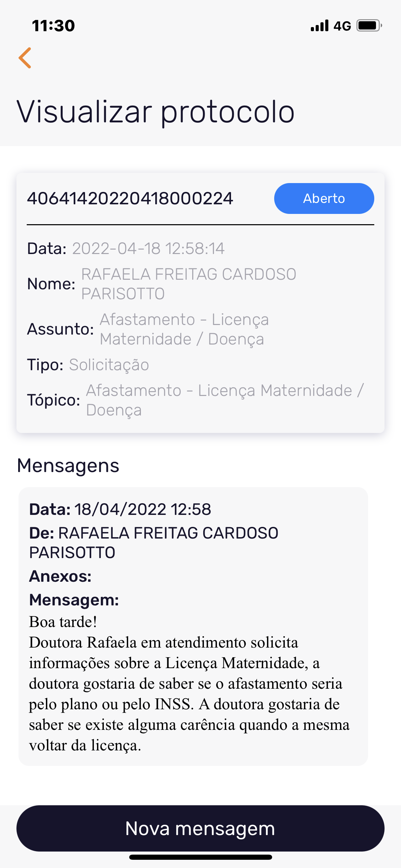This screenshot has width=401, height=868.
Task: Tap the Tipo value Solicitação
Action: (109, 365)
